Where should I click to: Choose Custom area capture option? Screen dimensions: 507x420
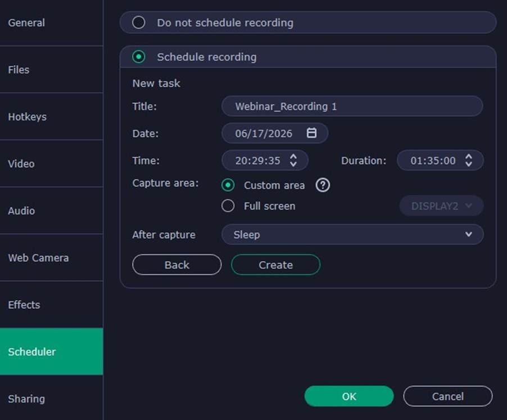228,185
